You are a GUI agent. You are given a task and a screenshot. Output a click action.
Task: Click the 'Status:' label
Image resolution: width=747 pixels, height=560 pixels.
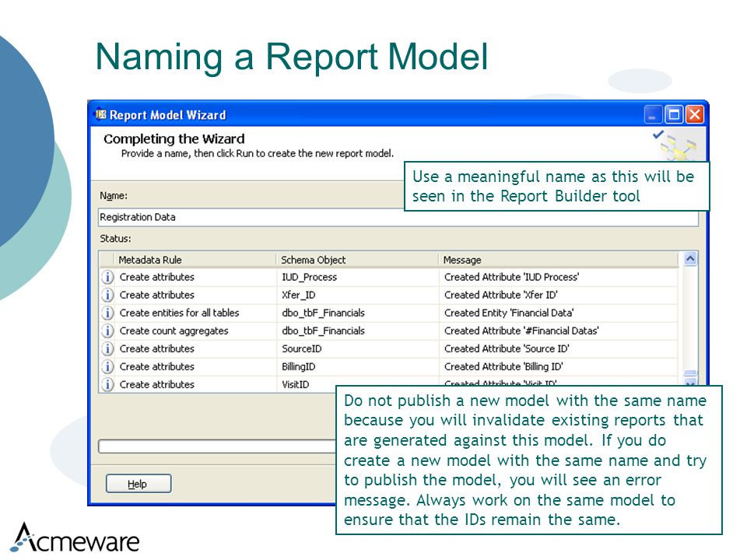(x=115, y=239)
